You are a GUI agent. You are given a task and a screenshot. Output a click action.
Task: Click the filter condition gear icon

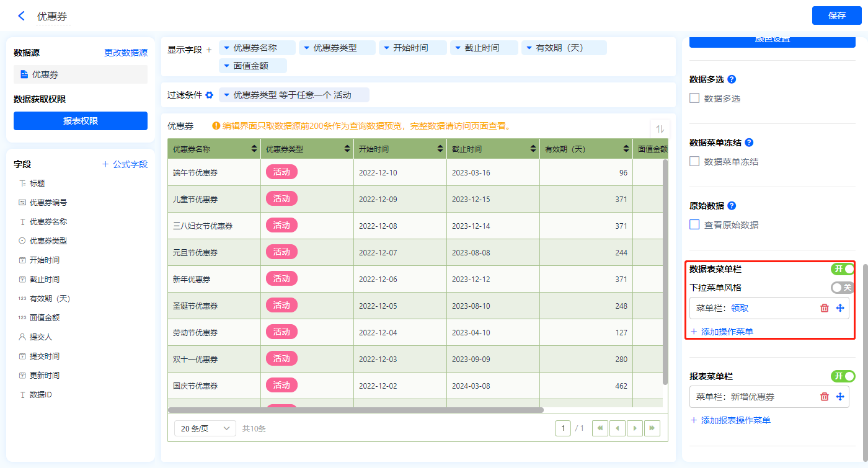pos(210,95)
